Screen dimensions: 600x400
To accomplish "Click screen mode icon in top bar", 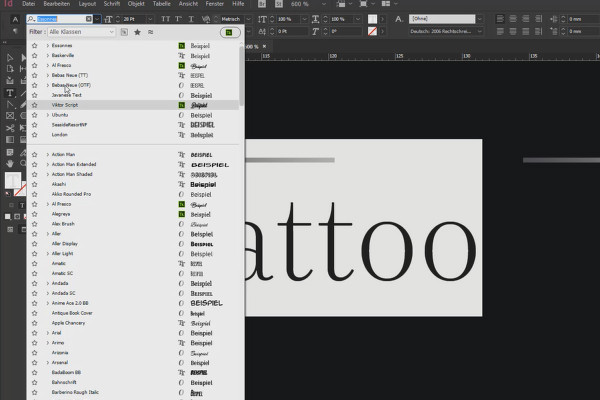I will click(x=363, y=4).
